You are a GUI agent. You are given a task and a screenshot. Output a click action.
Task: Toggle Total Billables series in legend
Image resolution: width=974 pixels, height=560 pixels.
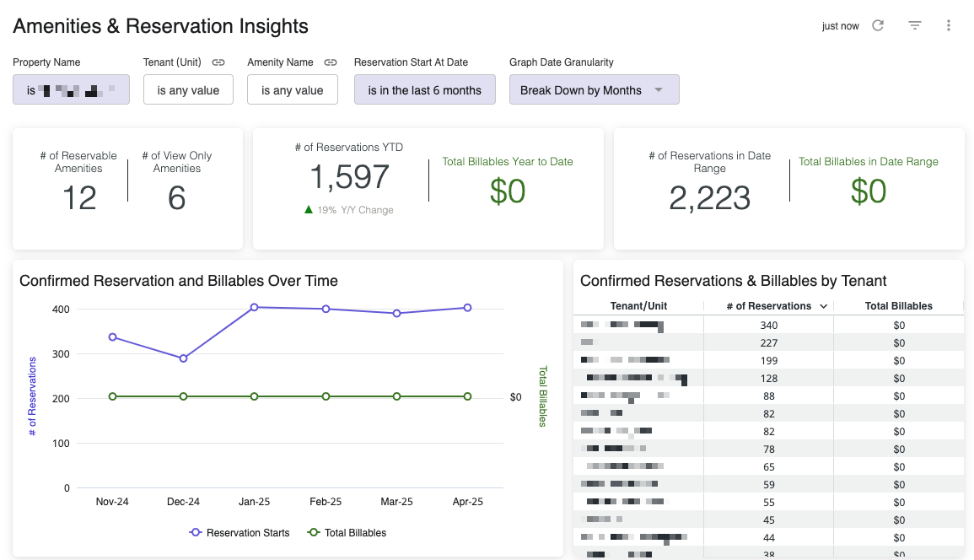pyautogui.click(x=347, y=533)
